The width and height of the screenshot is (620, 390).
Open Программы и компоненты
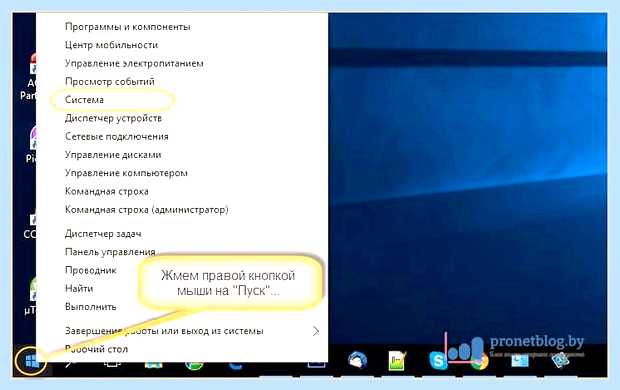coord(128,27)
